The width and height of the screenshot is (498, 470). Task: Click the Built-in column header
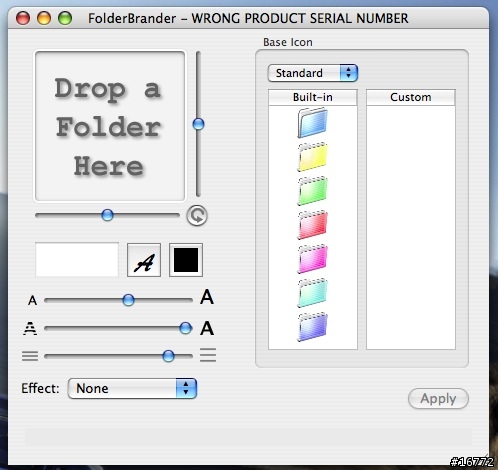(x=313, y=97)
